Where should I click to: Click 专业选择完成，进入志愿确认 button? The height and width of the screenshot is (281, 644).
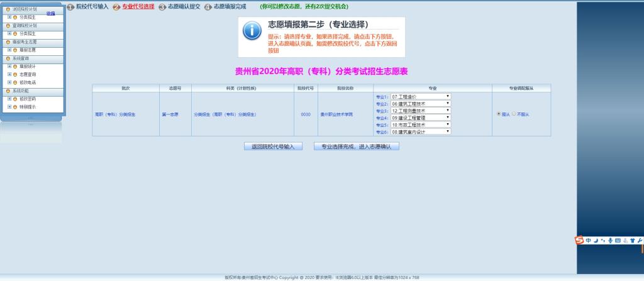click(x=356, y=146)
